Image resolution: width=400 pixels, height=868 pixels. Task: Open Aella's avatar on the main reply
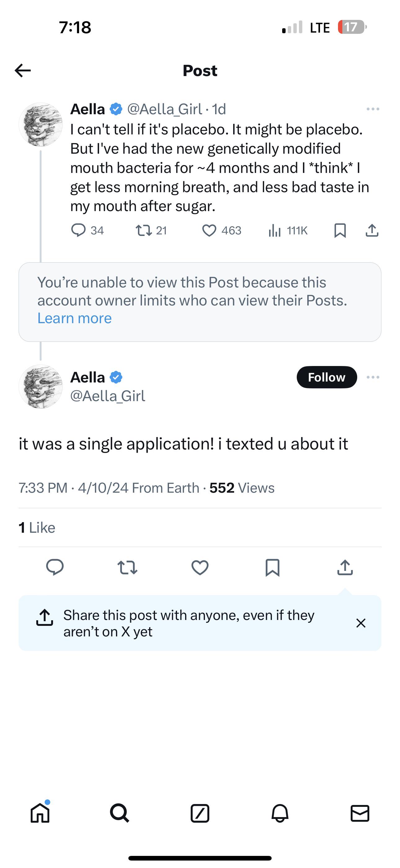click(x=41, y=387)
